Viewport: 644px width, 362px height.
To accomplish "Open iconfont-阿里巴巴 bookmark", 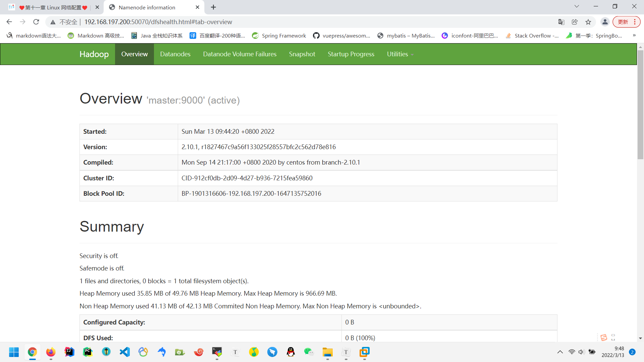I will click(470, 36).
